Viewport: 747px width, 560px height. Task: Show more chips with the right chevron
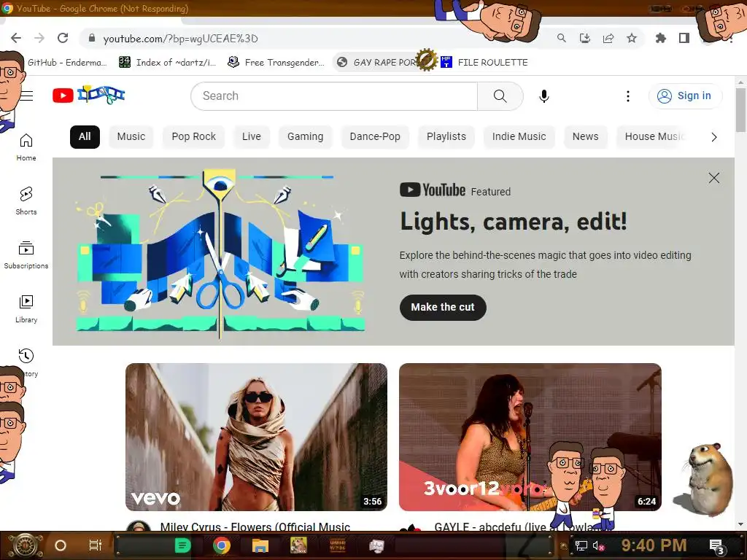[713, 137]
